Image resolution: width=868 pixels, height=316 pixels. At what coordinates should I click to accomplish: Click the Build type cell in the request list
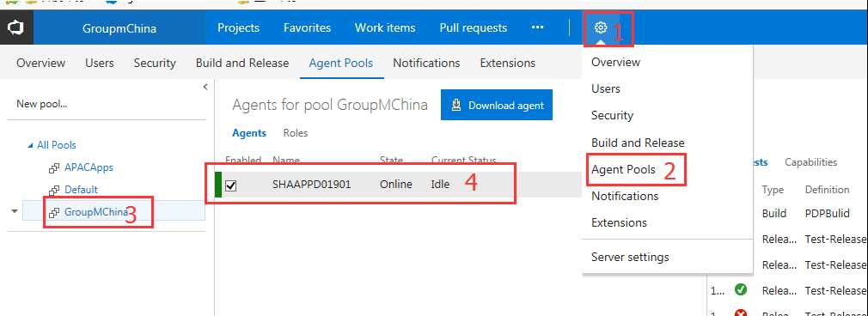[773, 214]
